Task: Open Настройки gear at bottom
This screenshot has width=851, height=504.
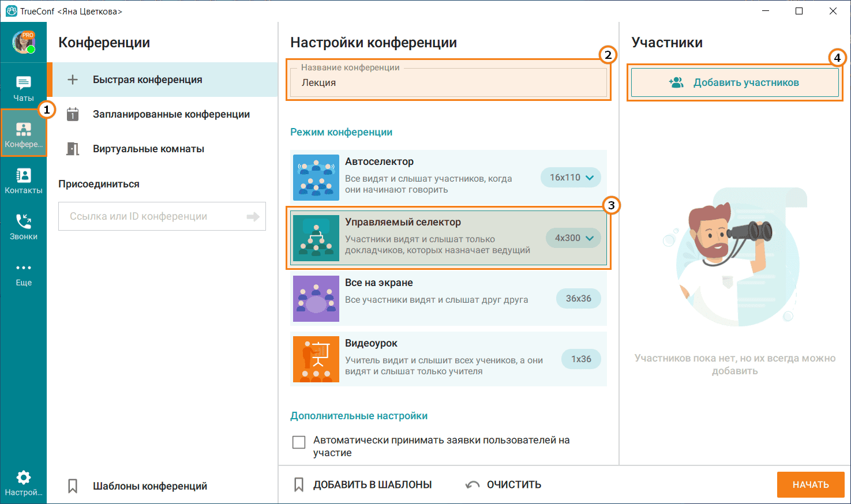Action: pyautogui.click(x=24, y=483)
